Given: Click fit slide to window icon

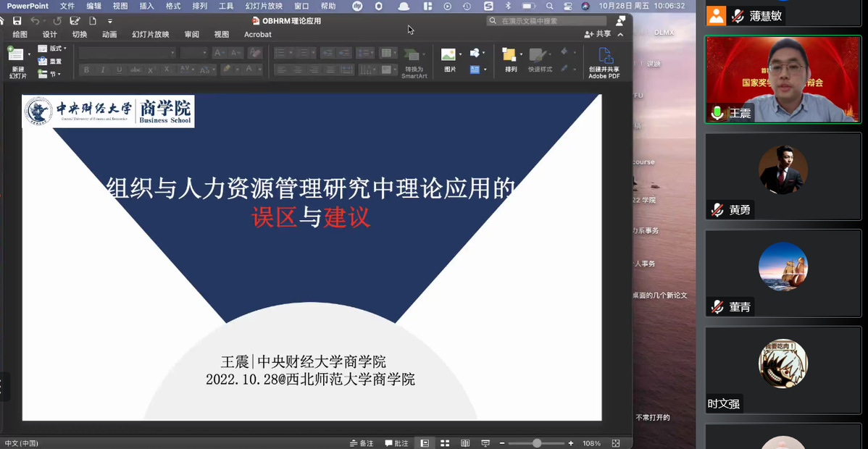Looking at the screenshot, I should click(x=616, y=443).
